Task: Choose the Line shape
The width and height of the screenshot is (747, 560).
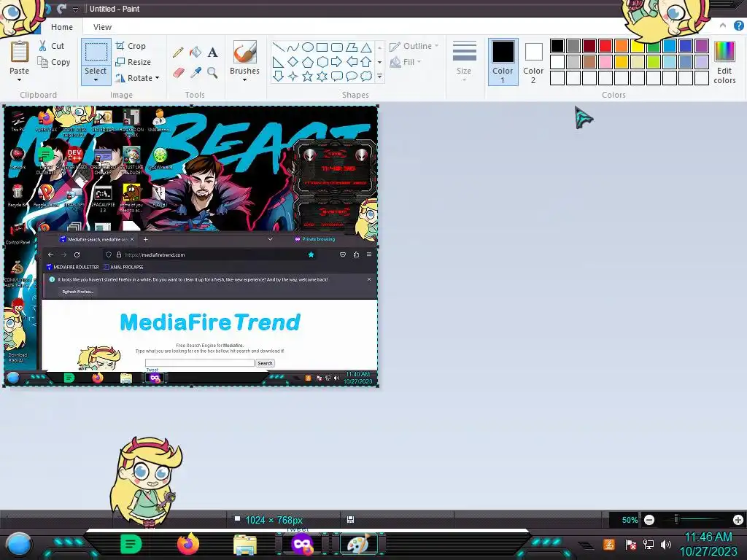Action: click(278, 47)
